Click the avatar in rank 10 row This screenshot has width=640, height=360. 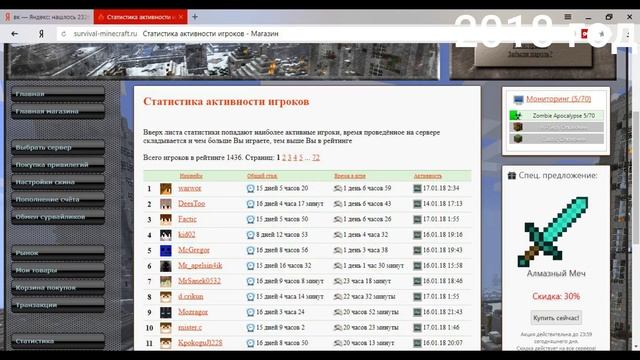pyautogui.click(x=166, y=328)
